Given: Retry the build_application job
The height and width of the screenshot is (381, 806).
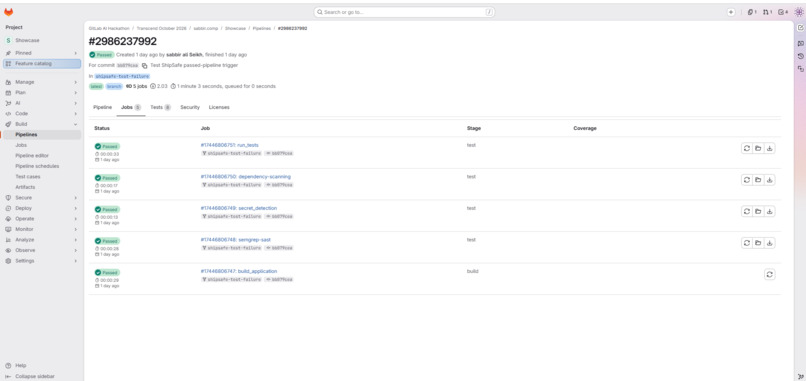Looking at the screenshot, I should [770, 275].
